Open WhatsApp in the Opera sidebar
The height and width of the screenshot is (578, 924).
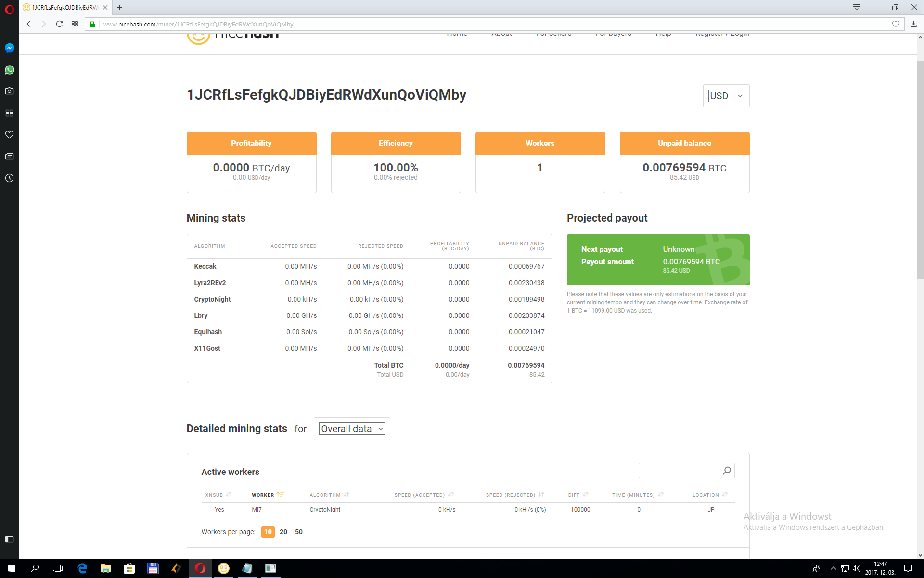9,70
